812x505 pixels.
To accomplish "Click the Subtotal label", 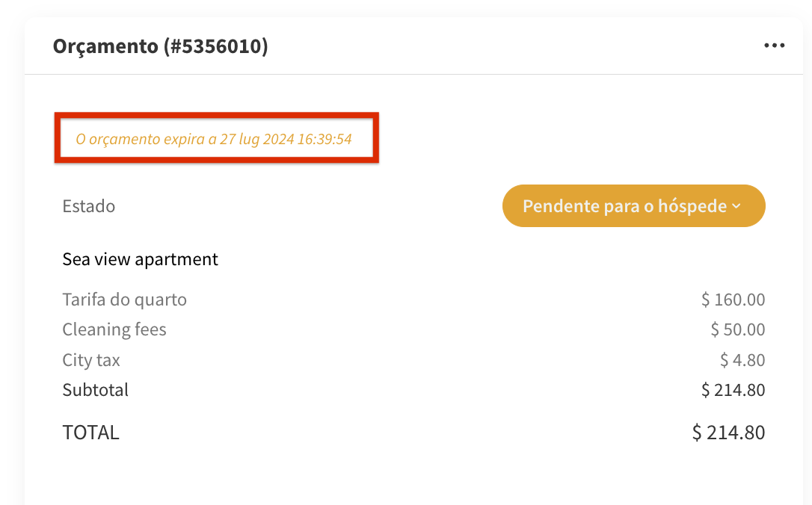I will tap(95, 390).
